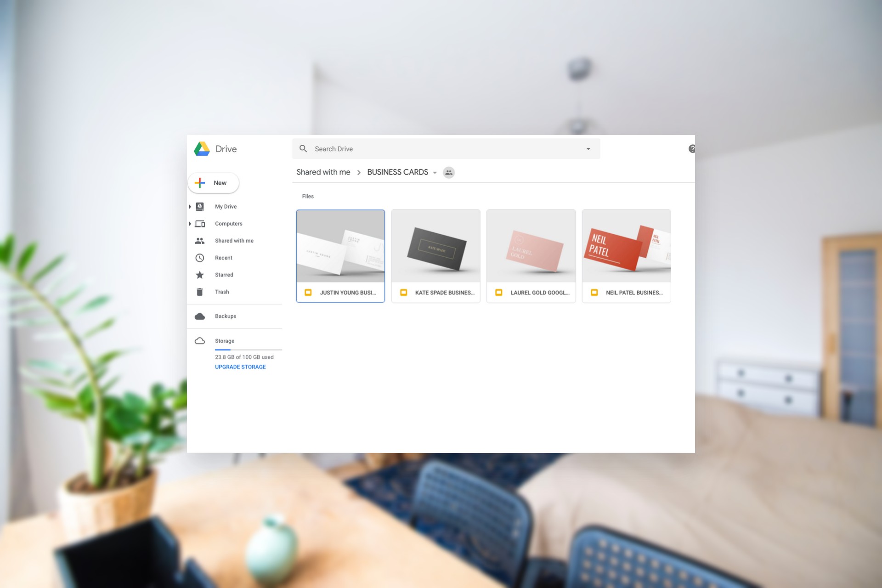
Task: Click the Files tab label
Action: coord(308,196)
